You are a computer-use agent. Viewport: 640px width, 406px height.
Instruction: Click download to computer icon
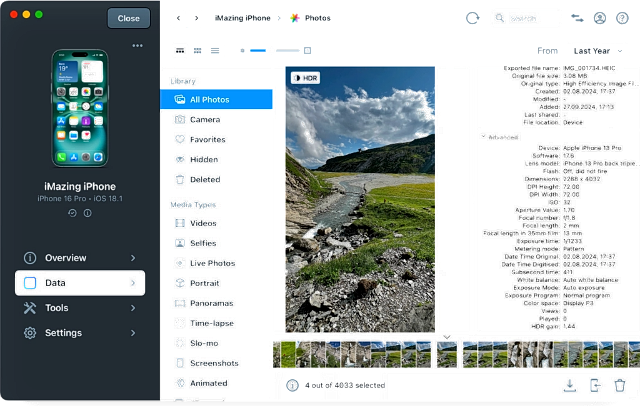coord(570,385)
